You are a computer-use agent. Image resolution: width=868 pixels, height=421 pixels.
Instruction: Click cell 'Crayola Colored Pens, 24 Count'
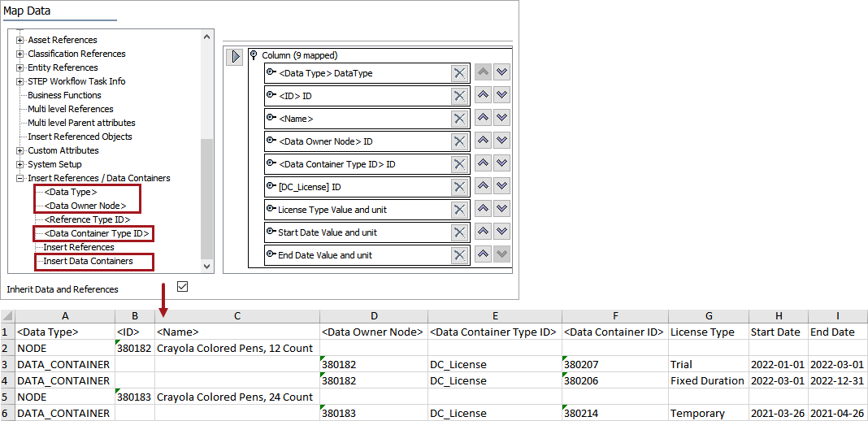237,397
